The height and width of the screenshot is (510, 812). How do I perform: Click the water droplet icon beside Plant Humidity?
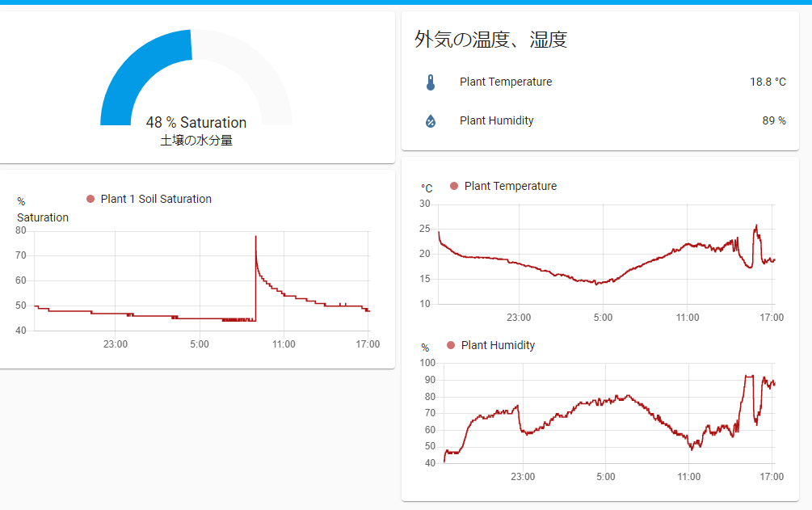(x=431, y=121)
